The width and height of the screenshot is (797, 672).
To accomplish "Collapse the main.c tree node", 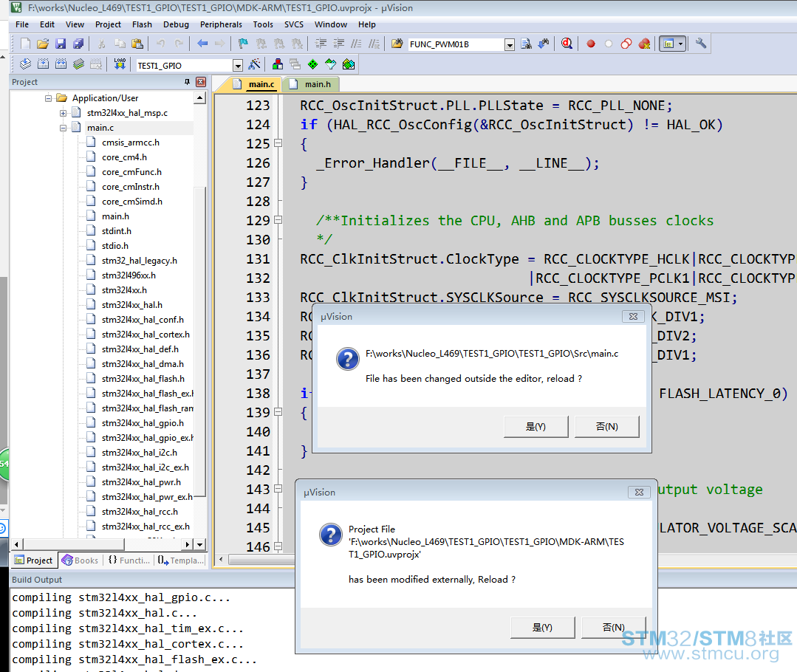I will click(x=63, y=128).
